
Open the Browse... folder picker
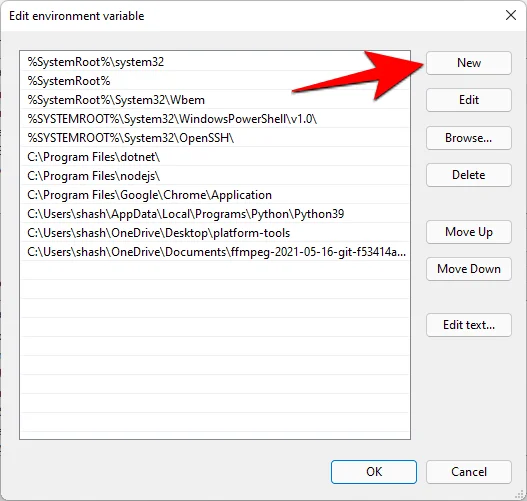coord(469,138)
